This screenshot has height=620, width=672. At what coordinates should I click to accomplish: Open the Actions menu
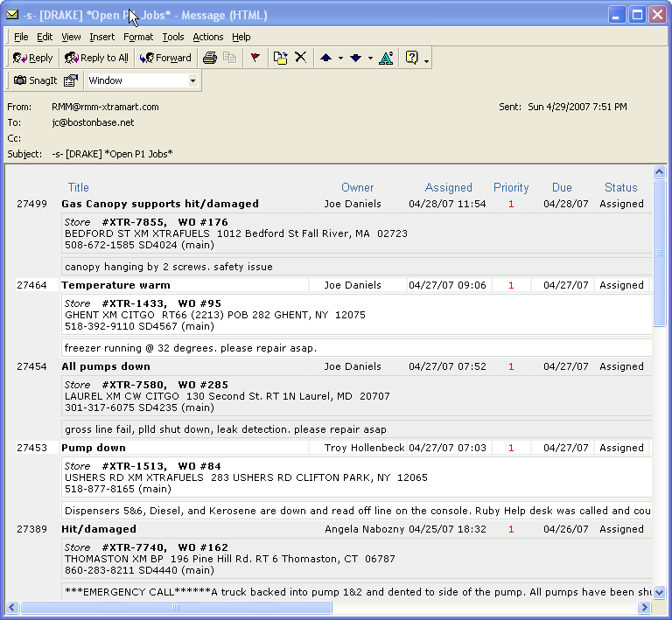(x=208, y=37)
